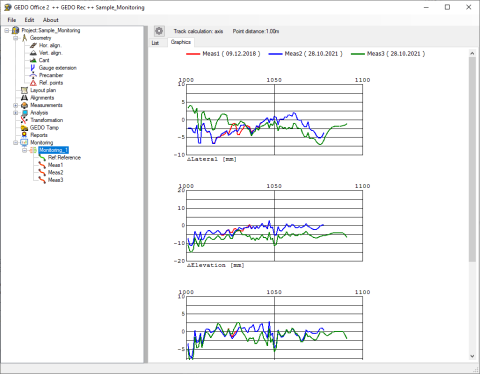Viewport: 480px width, 374px height.
Task: Open the settings gear icon
Action: click(x=159, y=31)
